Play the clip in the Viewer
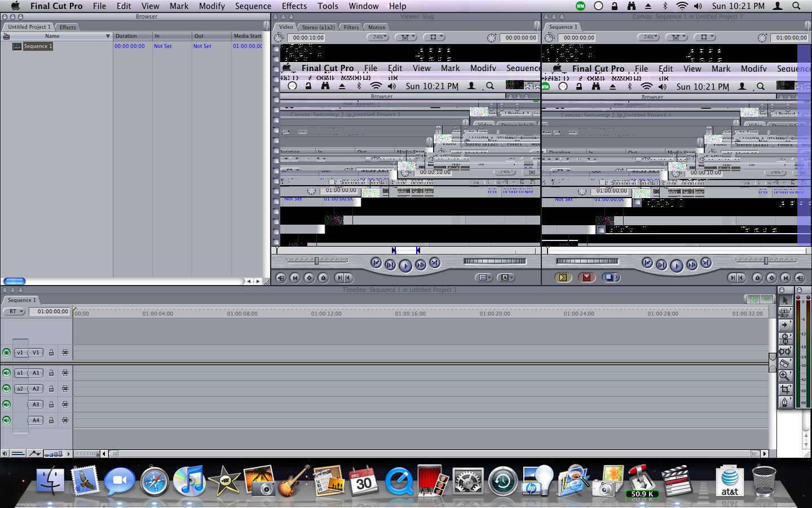 pos(405,265)
